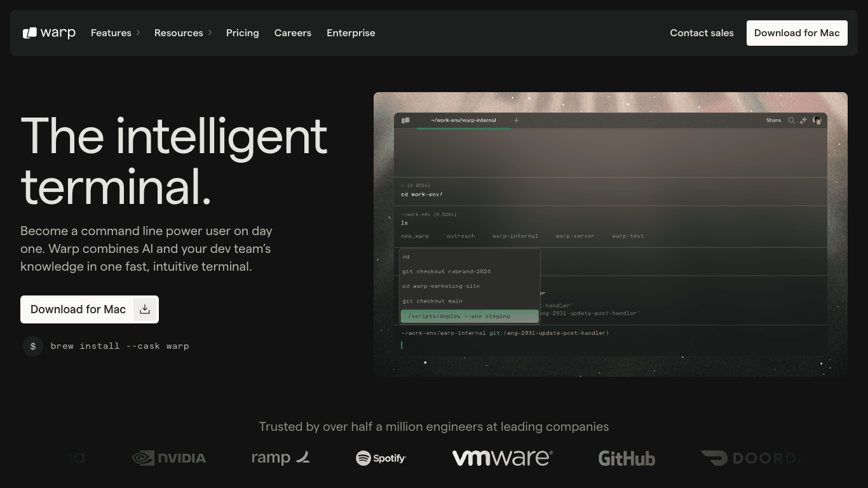Click the user avatar in terminal header

pyautogui.click(x=817, y=120)
